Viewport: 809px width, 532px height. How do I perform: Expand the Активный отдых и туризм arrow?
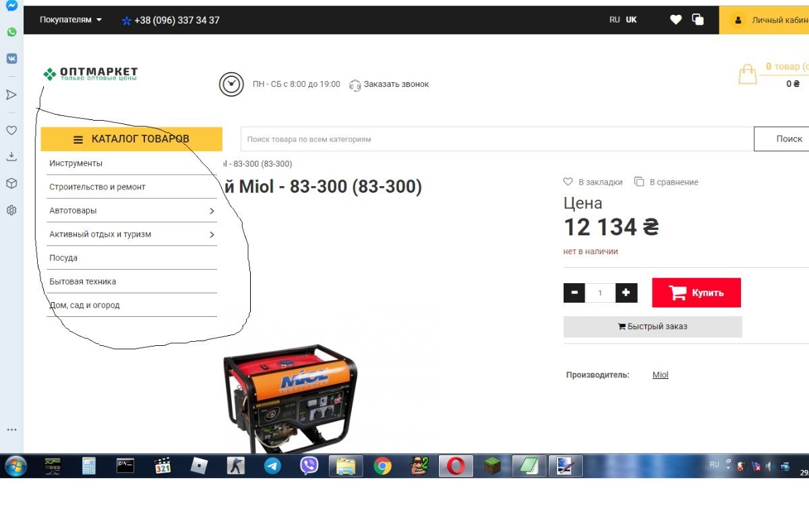[212, 235]
